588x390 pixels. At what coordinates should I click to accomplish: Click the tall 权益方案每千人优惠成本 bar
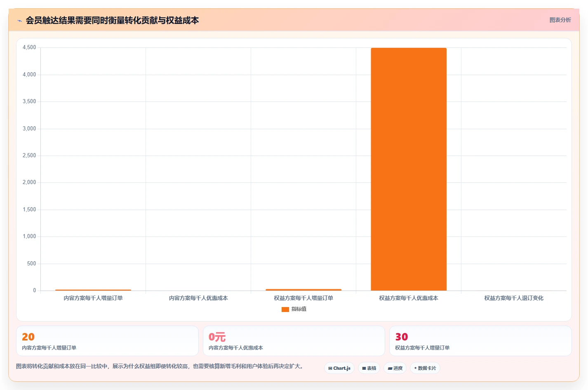click(x=409, y=169)
